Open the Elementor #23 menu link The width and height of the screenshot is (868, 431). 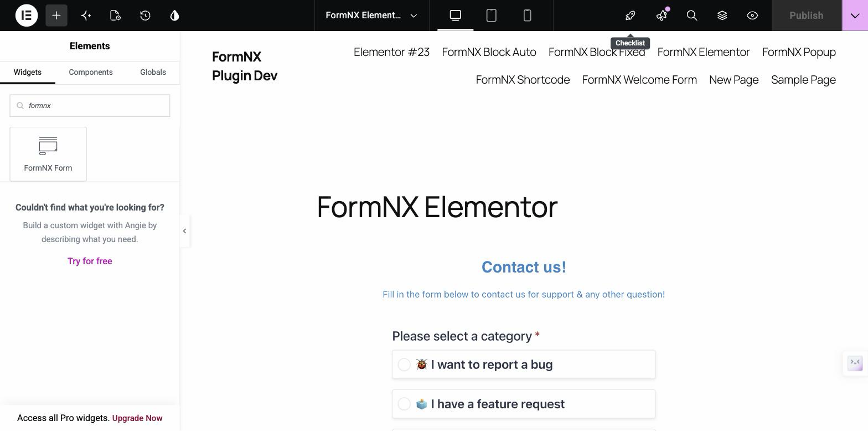pos(391,52)
